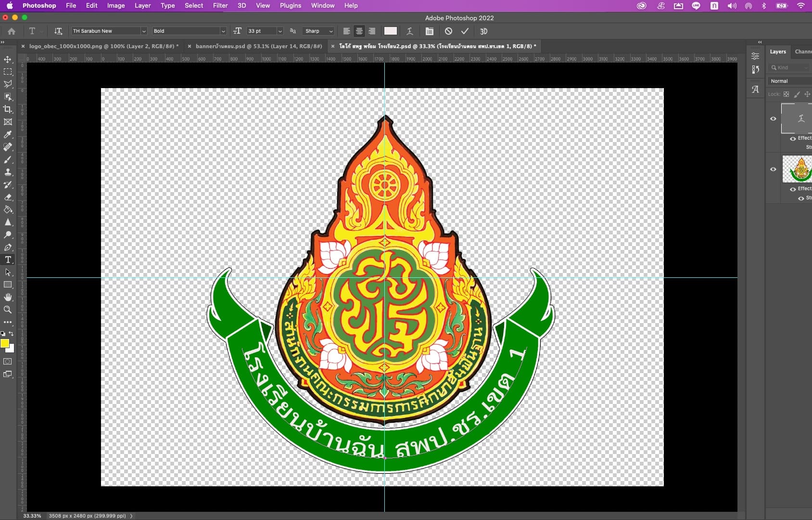The image size is (812, 520).
Task: Open status bar info arrow
Action: 131,516
